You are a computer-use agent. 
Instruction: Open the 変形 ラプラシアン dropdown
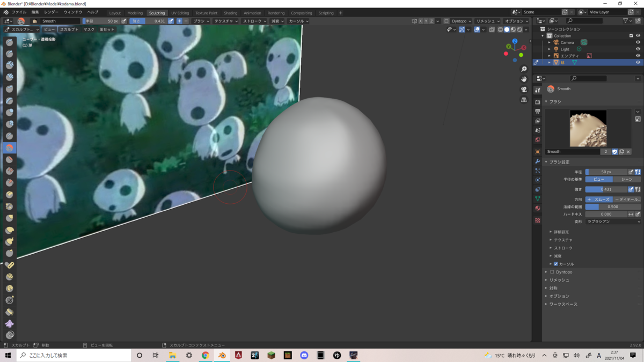(613, 221)
